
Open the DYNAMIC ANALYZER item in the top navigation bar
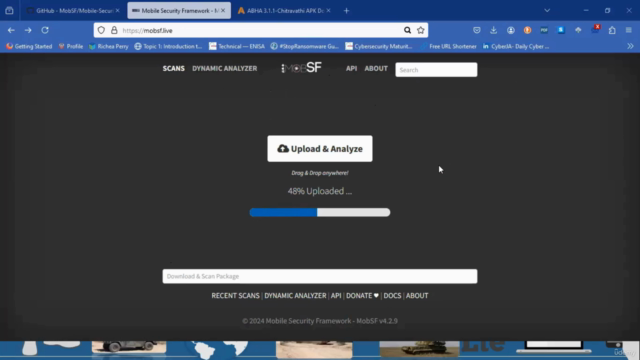tap(224, 68)
